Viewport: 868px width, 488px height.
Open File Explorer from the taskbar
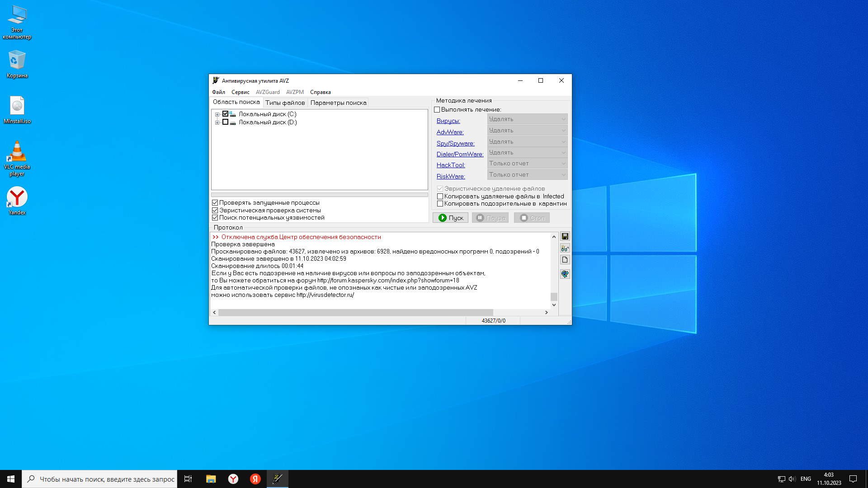[x=211, y=479]
